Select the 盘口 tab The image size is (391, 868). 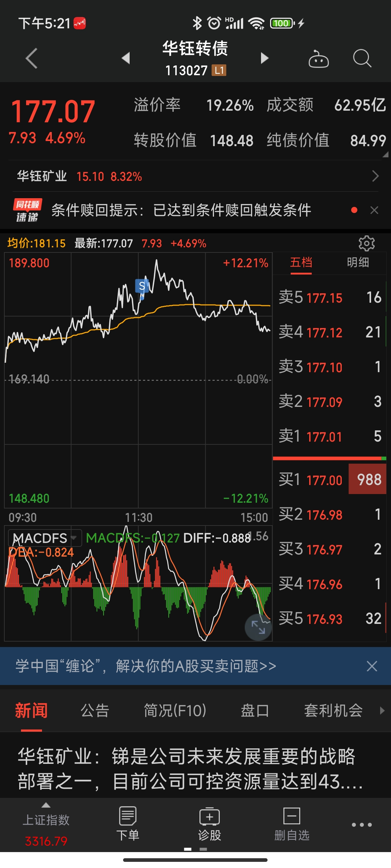coord(255,710)
